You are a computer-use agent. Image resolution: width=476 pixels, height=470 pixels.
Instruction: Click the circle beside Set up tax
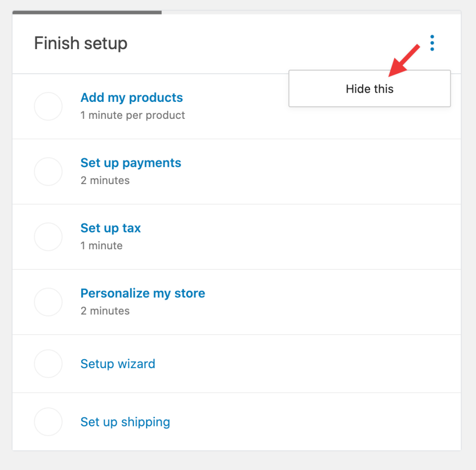pos(48,237)
